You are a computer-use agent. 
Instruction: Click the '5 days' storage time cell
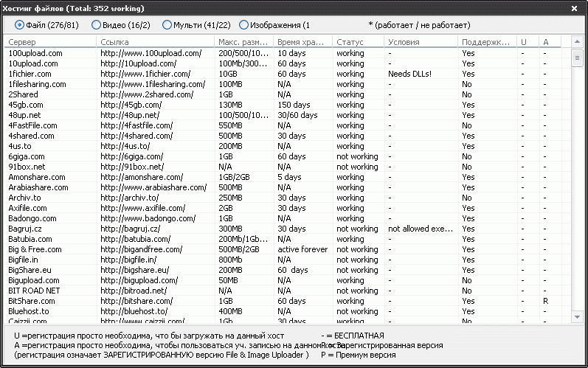[289, 177]
